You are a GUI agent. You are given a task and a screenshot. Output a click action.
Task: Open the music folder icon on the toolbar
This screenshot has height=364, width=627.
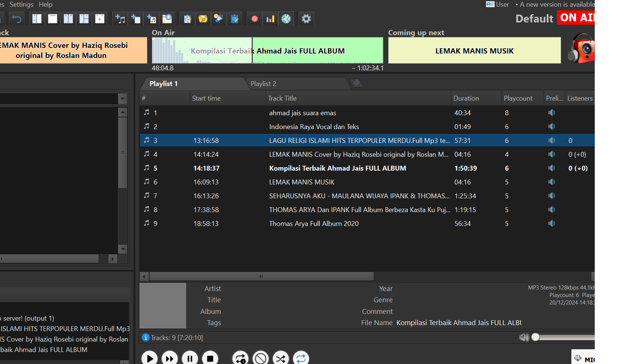coord(203,18)
